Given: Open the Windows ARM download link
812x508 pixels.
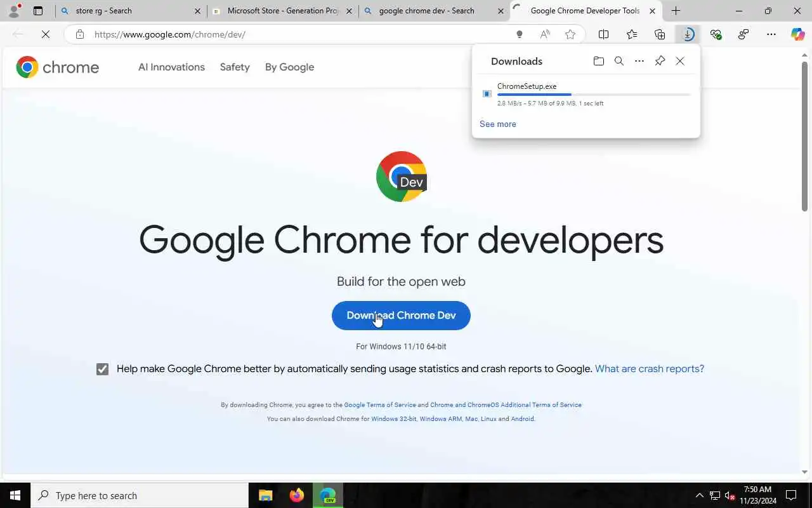Looking at the screenshot, I should pyautogui.click(x=440, y=419).
